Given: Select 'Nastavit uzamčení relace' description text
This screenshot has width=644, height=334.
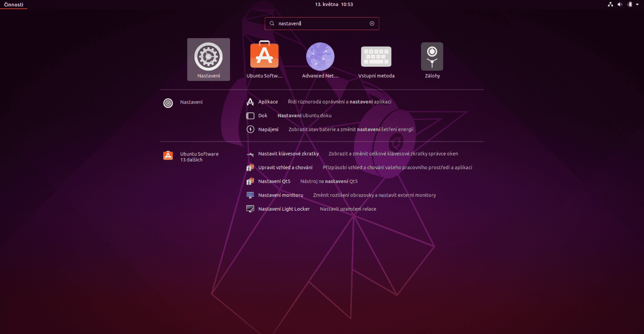Looking at the screenshot, I should pos(348,209).
